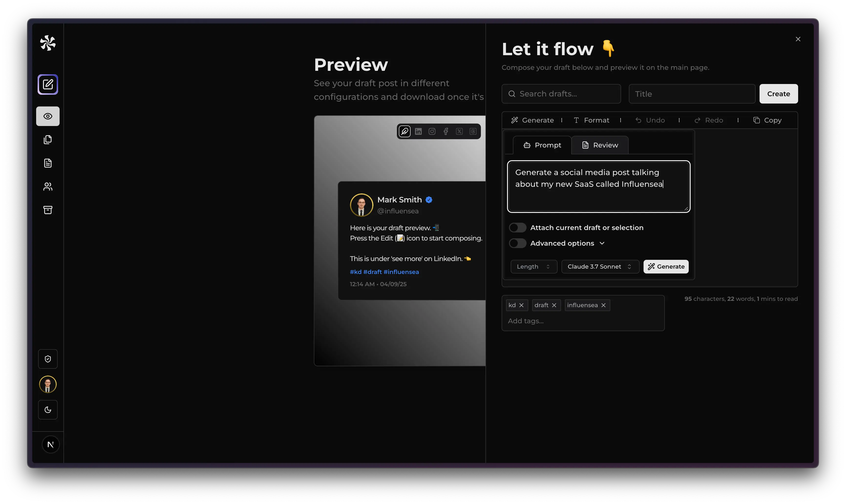Toggle Attach current draft or selection
Image resolution: width=846 pixels, height=504 pixels.
pyautogui.click(x=518, y=228)
